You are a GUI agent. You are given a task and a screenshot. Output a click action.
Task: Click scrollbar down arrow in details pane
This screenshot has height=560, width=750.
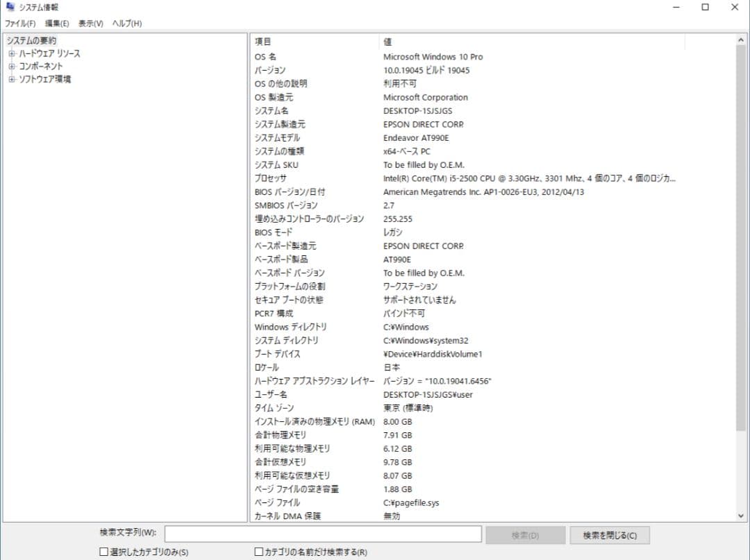coord(741,516)
